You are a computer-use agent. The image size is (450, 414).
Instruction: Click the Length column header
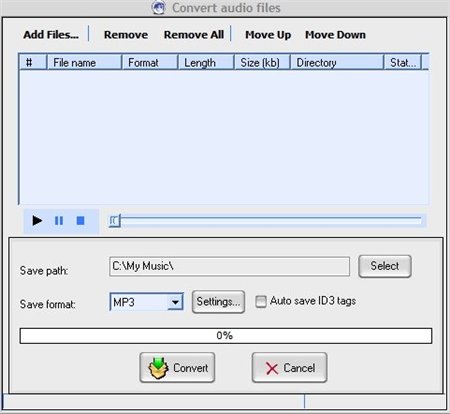[206, 63]
